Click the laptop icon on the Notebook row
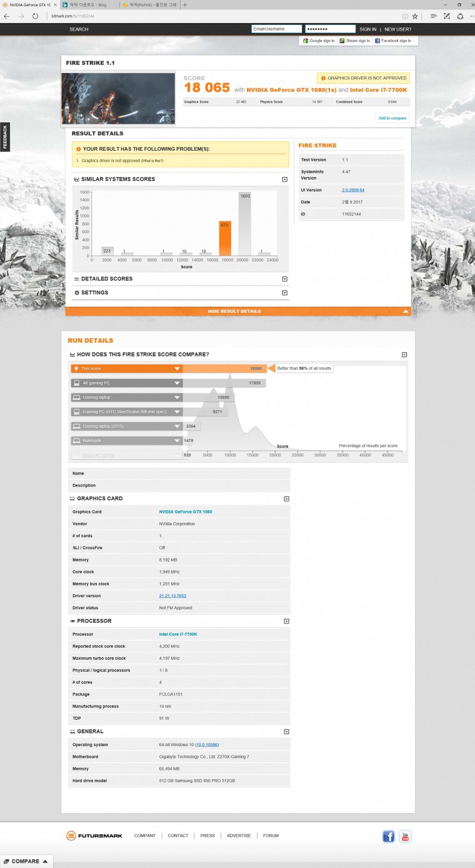 [x=77, y=440]
